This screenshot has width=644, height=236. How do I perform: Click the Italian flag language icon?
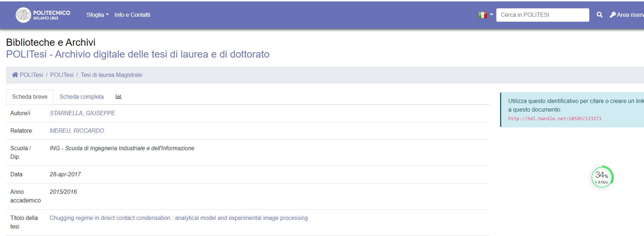(482, 15)
